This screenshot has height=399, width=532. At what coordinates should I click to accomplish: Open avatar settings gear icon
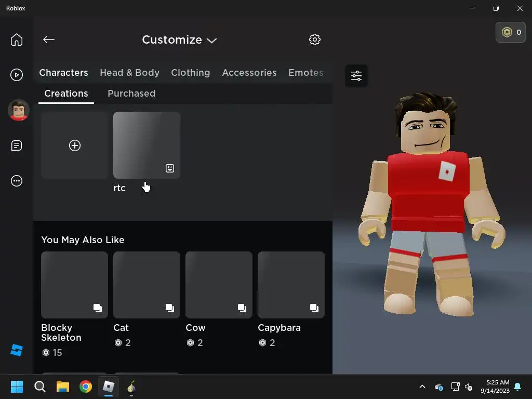pos(314,39)
